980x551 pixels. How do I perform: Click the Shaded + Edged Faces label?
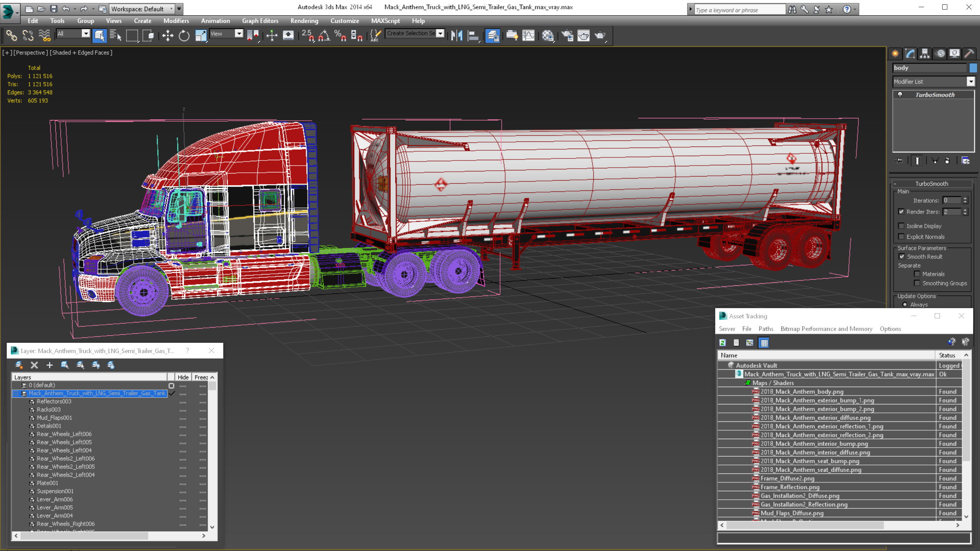(x=81, y=52)
